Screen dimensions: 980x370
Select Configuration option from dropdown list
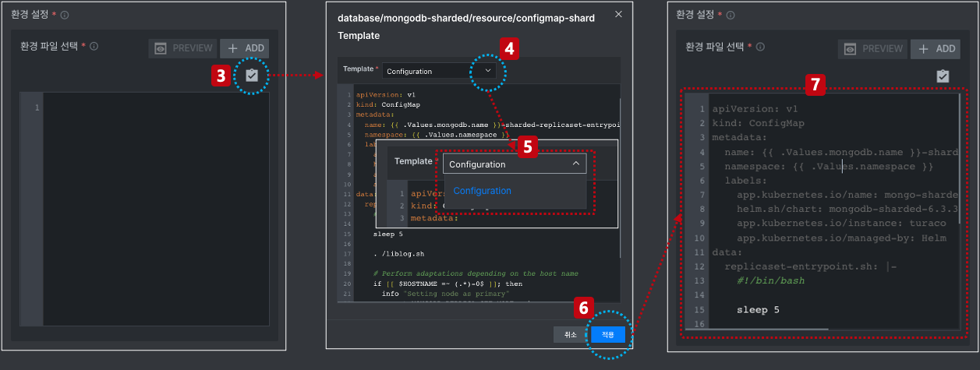pos(483,191)
